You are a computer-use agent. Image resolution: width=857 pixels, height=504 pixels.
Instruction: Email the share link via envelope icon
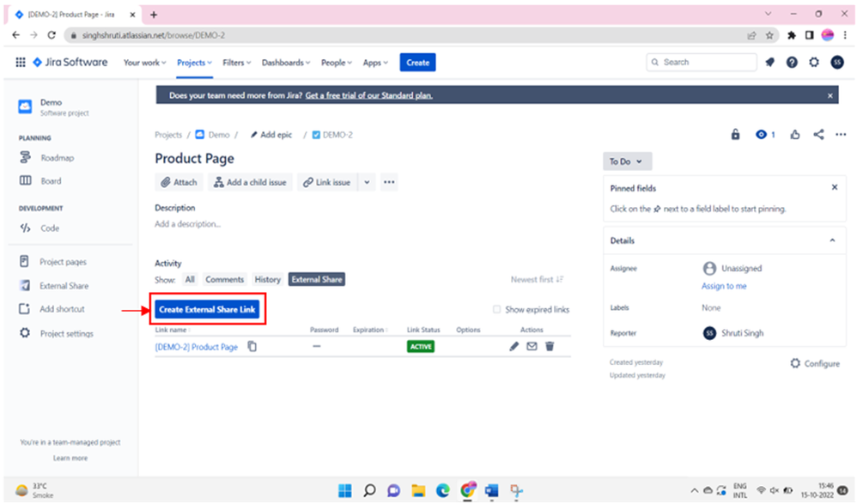pos(532,347)
